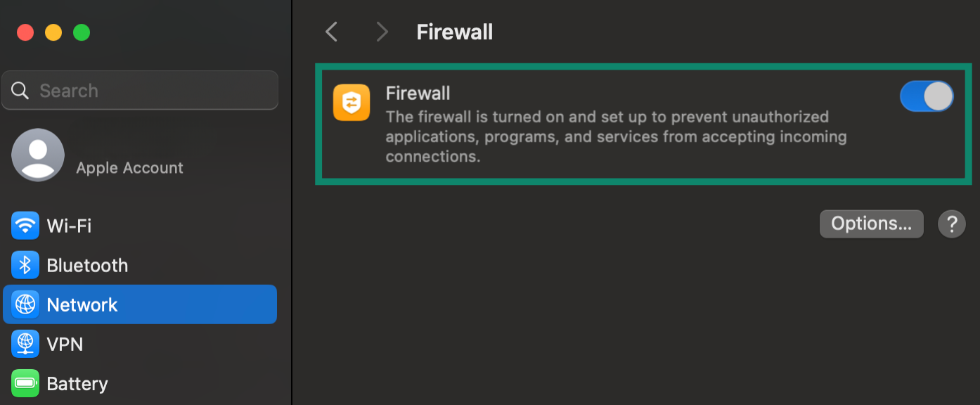Open the firewall Options dialog
Screen dimensions: 980x405
[x=871, y=224]
